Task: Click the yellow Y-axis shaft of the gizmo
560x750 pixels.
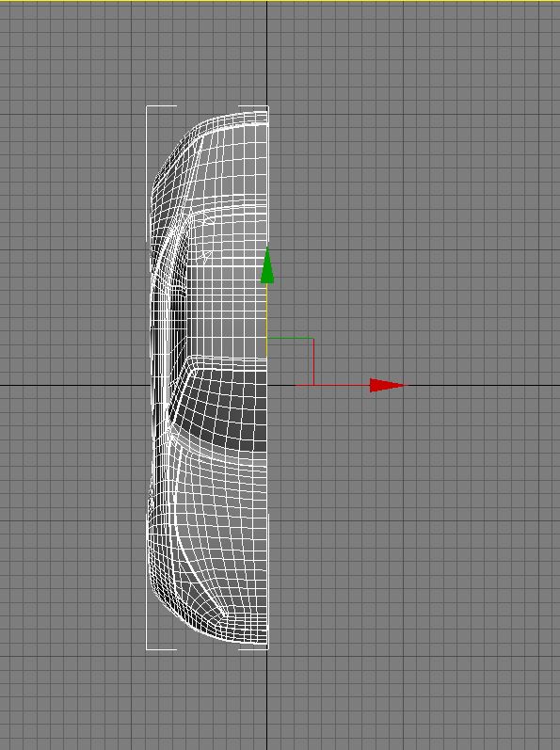Action: pyautogui.click(x=267, y=320)
